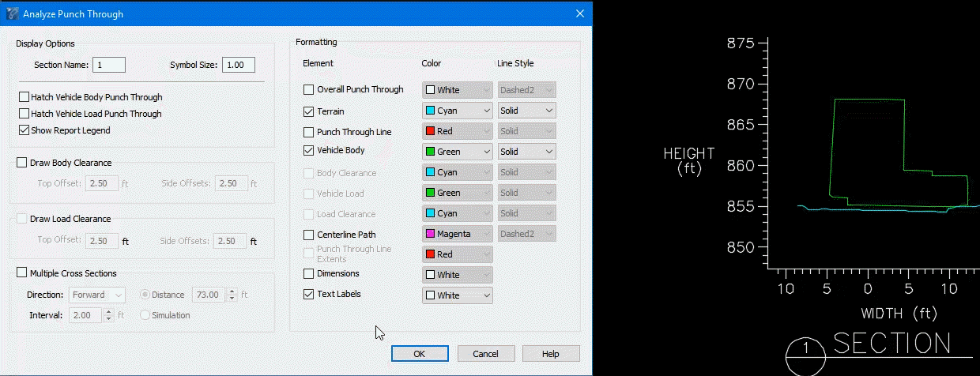Toggle Multiple Cross Sections checkbox
Viewport: 980px width, 376px height.
(21, 273)
